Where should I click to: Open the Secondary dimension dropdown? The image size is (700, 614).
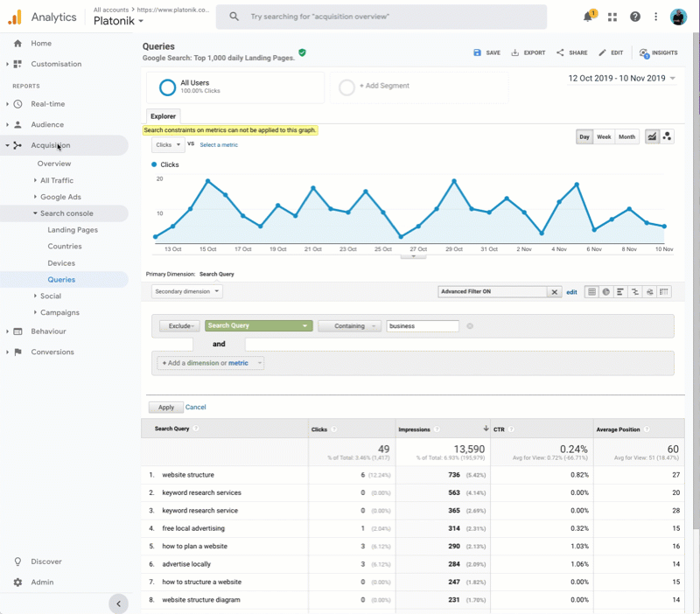coord(186,291)
